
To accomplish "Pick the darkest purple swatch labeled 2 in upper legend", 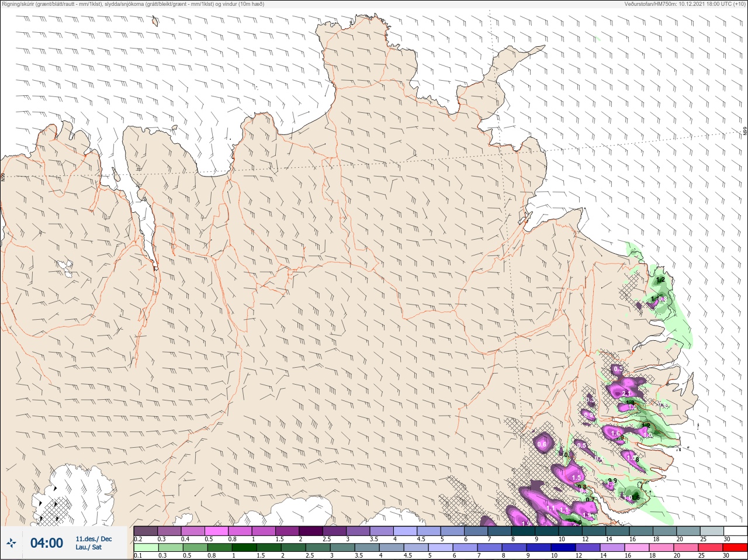I will coord(311,531).
